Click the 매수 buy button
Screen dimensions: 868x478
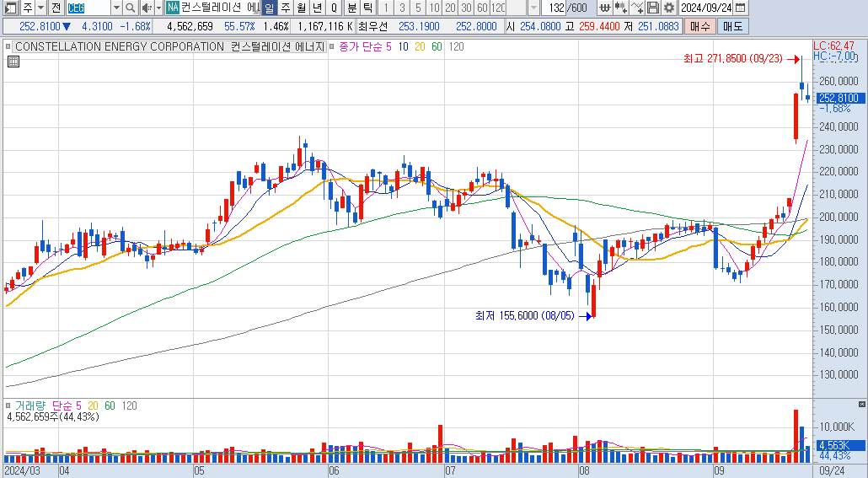(x=699, y=26)
